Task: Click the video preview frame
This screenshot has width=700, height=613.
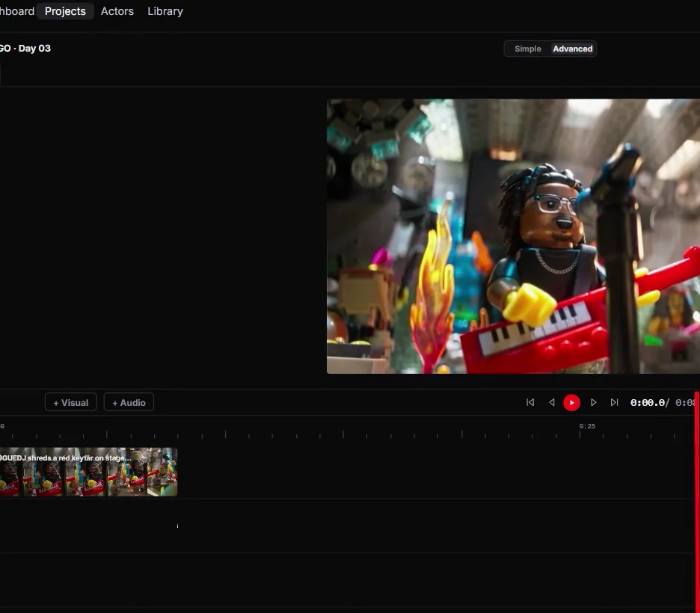Action: click(x=513, y=236)
